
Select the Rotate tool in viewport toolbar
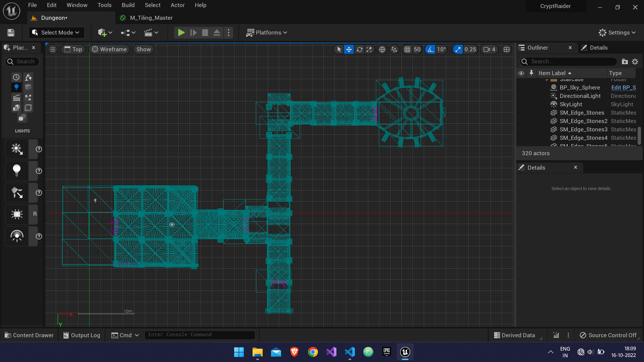click(360, 49)
